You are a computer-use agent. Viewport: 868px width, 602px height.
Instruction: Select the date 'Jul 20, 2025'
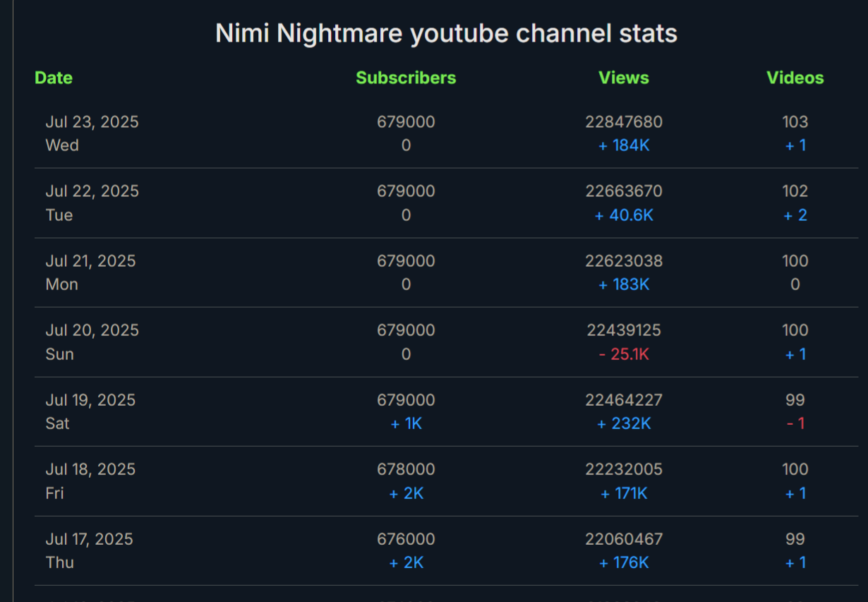(92, 330)
